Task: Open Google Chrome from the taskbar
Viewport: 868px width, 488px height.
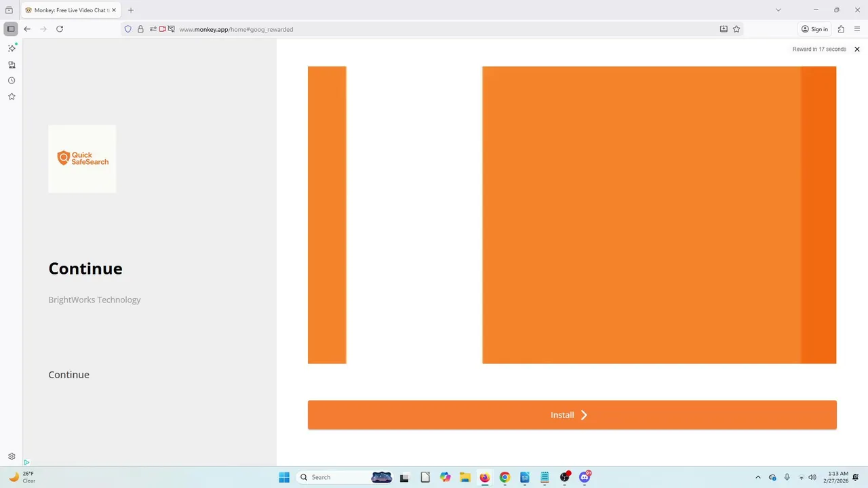Action: click(505, 477)
